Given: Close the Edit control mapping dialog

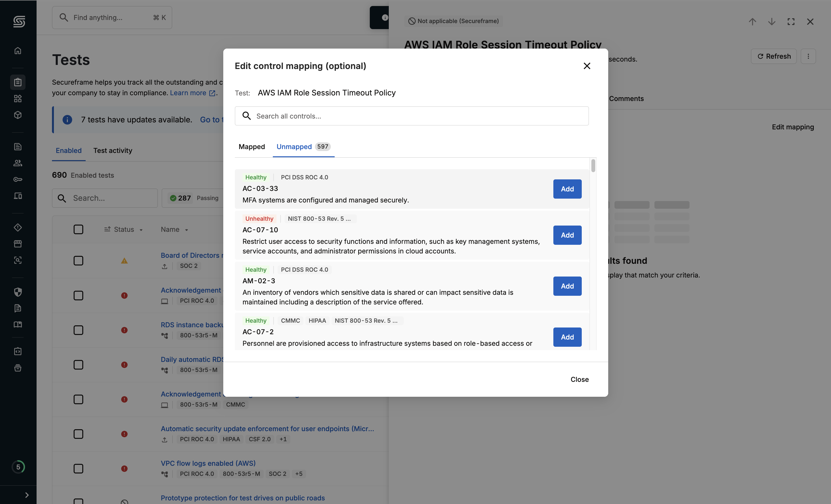Looking at the screenshot, I should click(587, 66).
